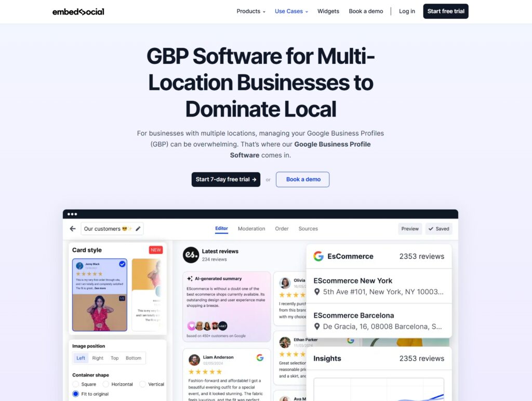Click the pencil icon to rename Our customers
Screen dimensions: 532x401
click(x=138, y=228)
